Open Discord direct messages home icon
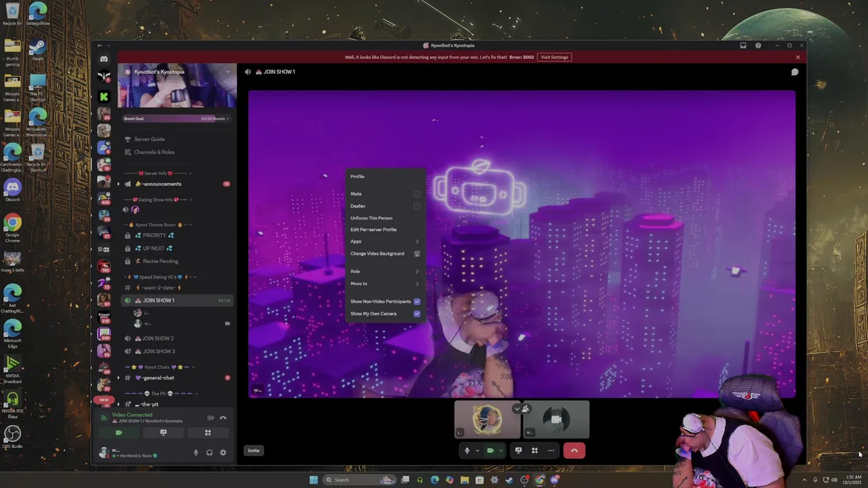 [x=104, y=59]
